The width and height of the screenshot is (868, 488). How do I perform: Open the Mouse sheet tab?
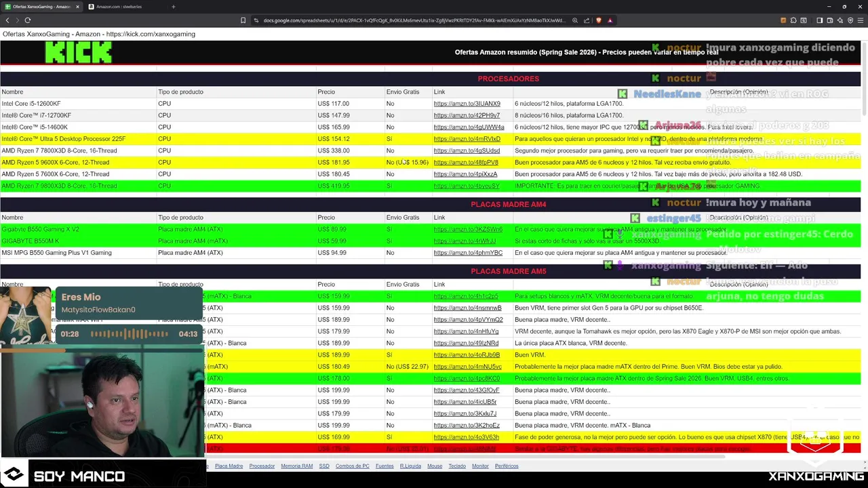435,466
